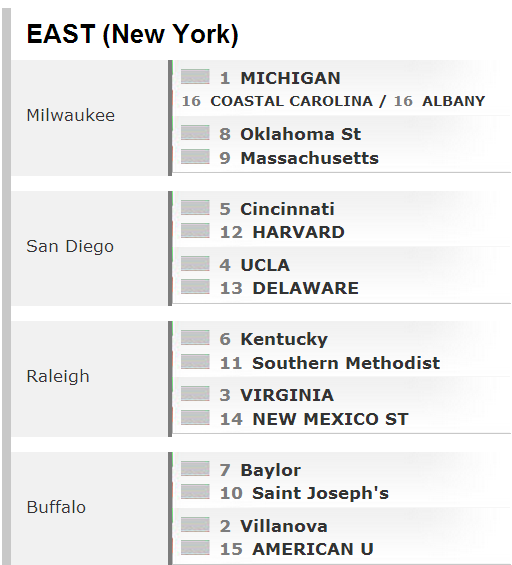Click the logo placeholder next to Oklahoma St
The width and height of the screenshot is (512, 565).
click(195, 133)
